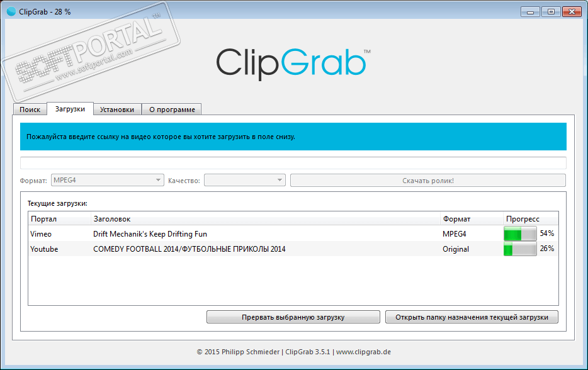The width and height of the screenshot is (588, 370).
Task: Sort by the Заголовок column header
Action: click(265, 218)
